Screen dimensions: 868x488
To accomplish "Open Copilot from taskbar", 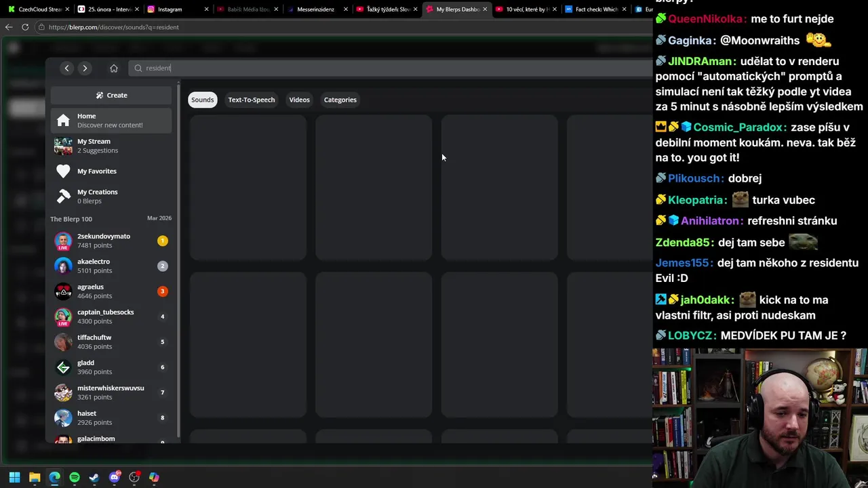I will coord(154,477).
